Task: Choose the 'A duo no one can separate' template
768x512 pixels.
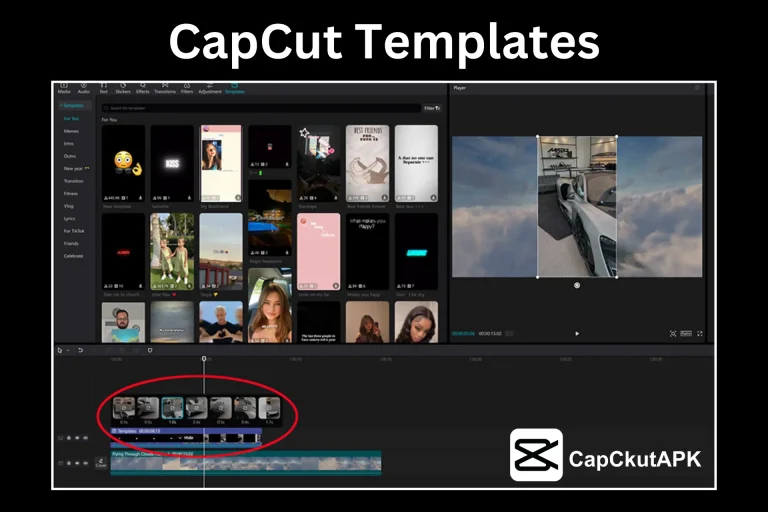Action: (x=416, y=163)
